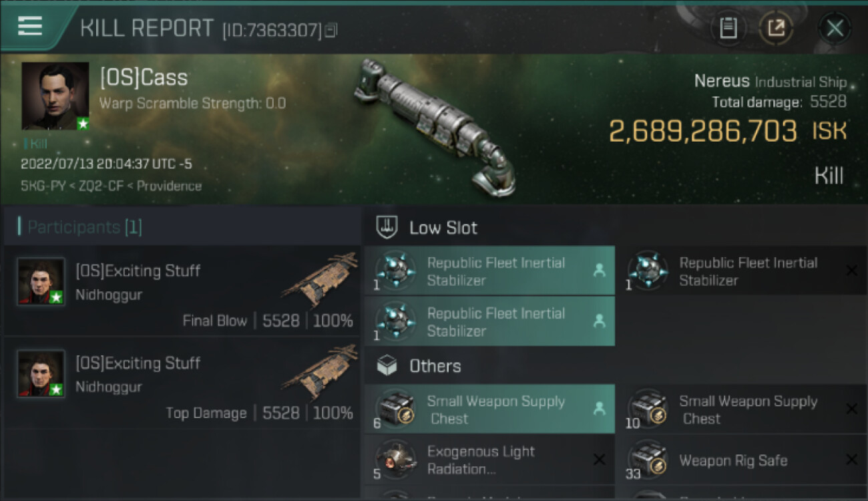Copy the kill report ID
868x501 pixels.
click(332, 30)
